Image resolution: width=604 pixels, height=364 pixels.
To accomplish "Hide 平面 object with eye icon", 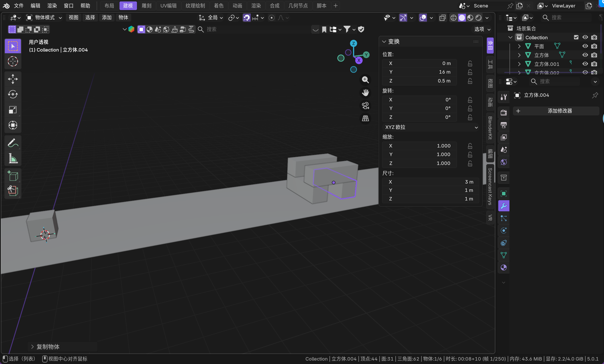I will coord(585,46).
